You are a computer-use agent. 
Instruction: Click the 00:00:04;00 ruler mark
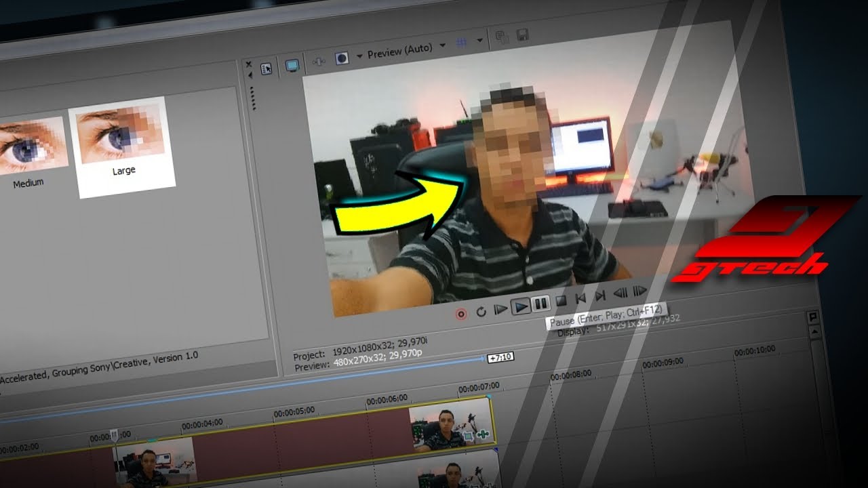(x=202, y=424)
